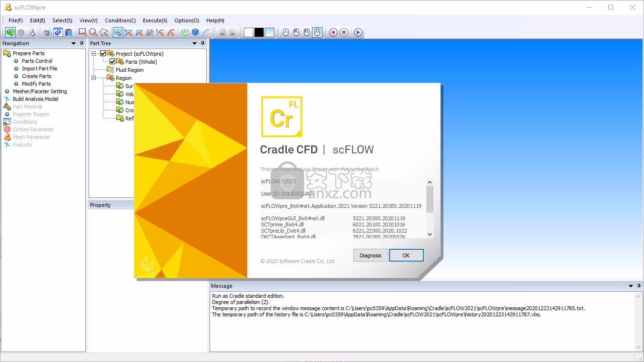Click the third mouse mode icon

[x=307, y=32]
